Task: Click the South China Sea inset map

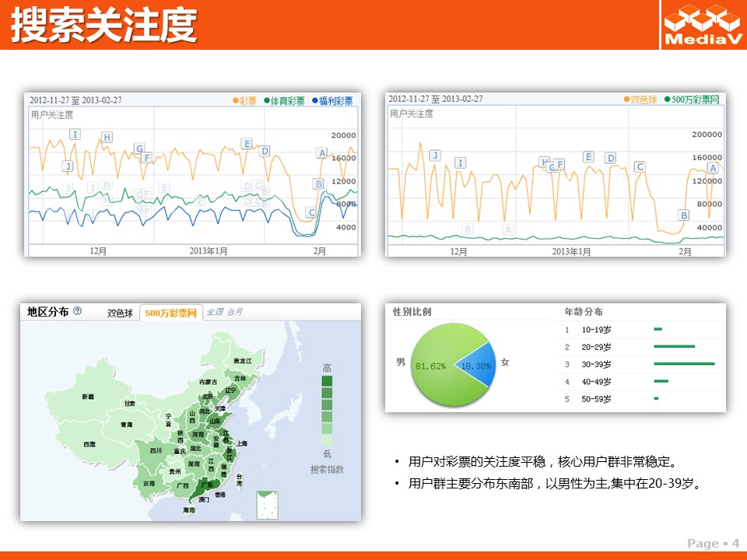Action: 267,505
